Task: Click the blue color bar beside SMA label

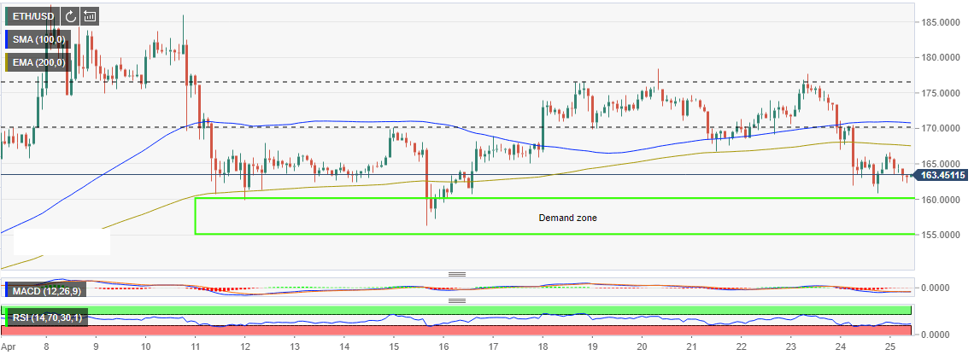Action: pos(7,38)
